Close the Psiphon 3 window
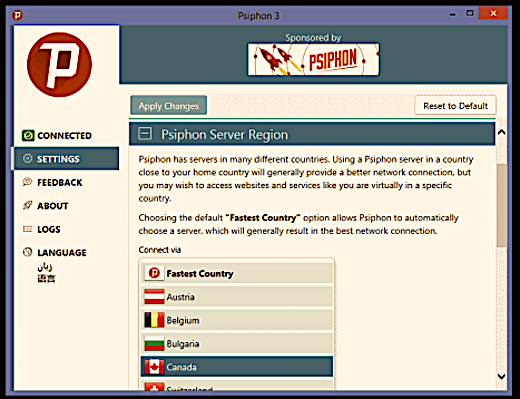 point(493,13)
